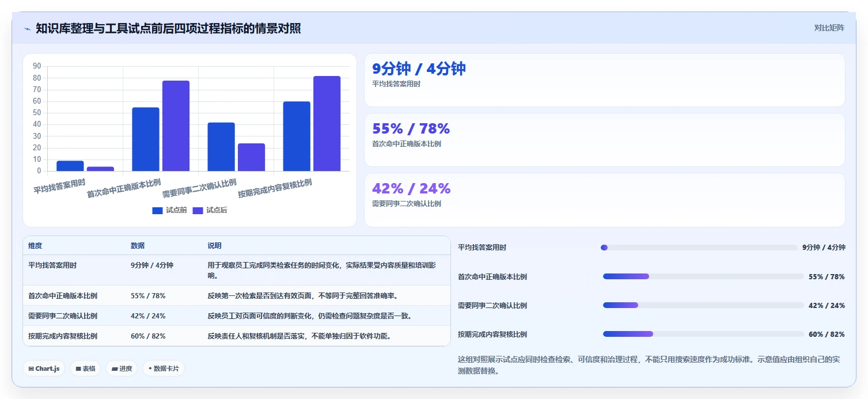
Task: Toggle the 试点后 legend swatch
Action: coord(198,211)
